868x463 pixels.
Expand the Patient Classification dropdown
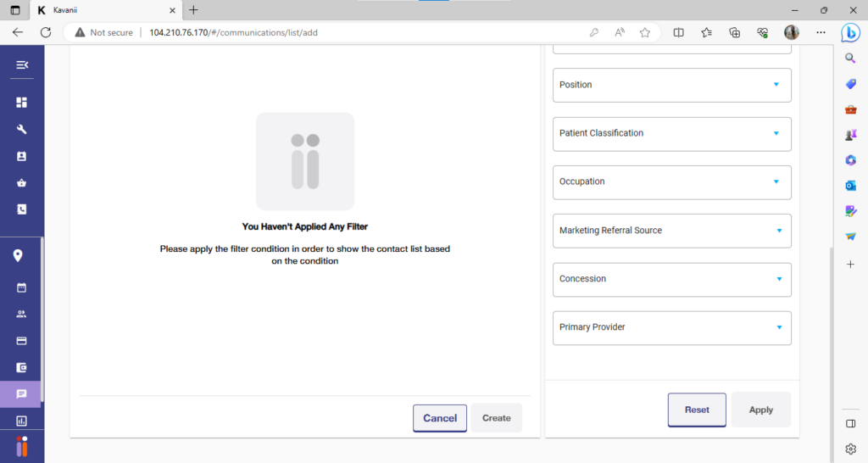point(671,133)
